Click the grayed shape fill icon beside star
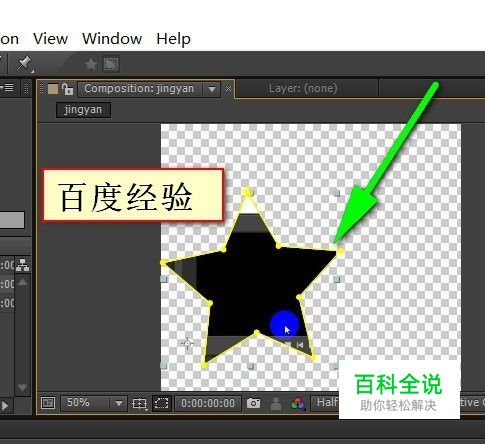Screen dimensions: 485x444 pos(111,64)
